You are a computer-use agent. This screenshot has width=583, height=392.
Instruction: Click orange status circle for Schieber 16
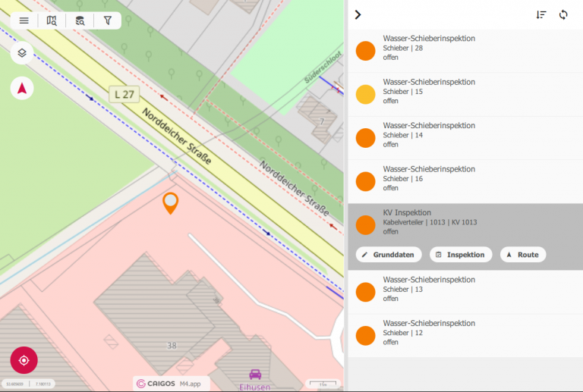tap(365, 181)
